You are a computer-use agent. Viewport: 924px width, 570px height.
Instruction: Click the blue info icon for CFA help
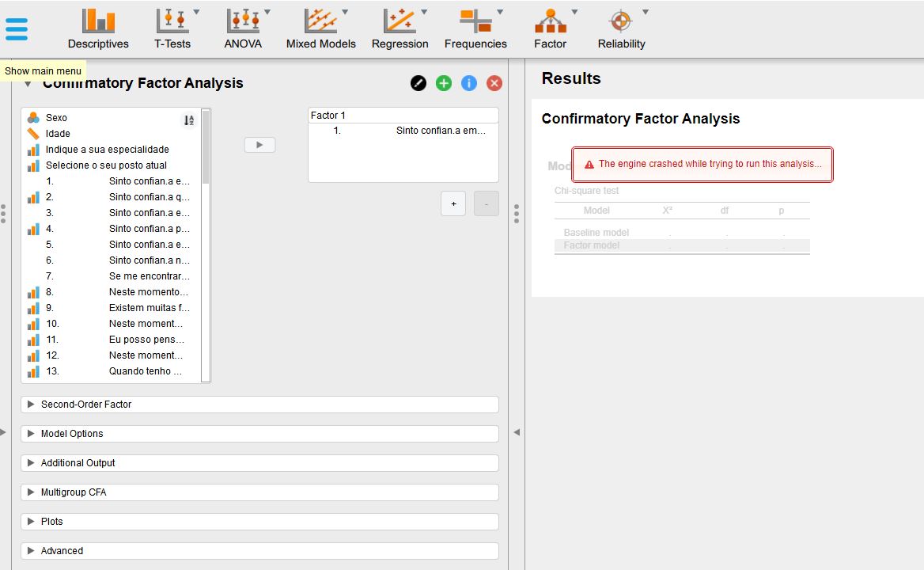[468, 82]
